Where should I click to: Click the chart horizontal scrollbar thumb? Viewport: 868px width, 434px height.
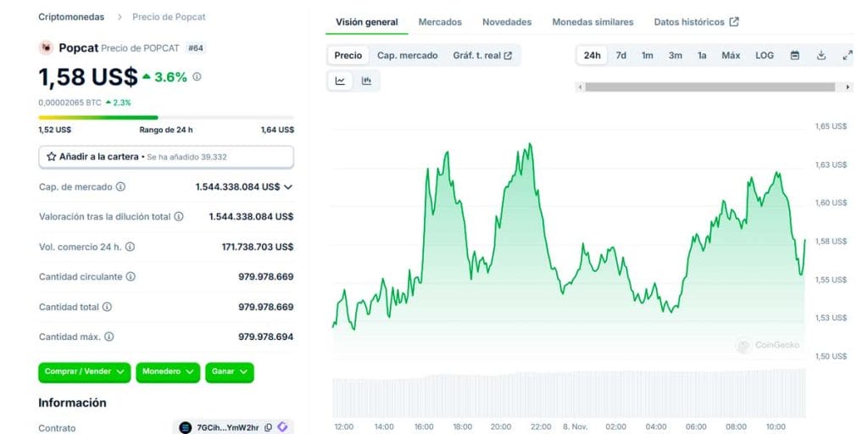pos(710,87)
